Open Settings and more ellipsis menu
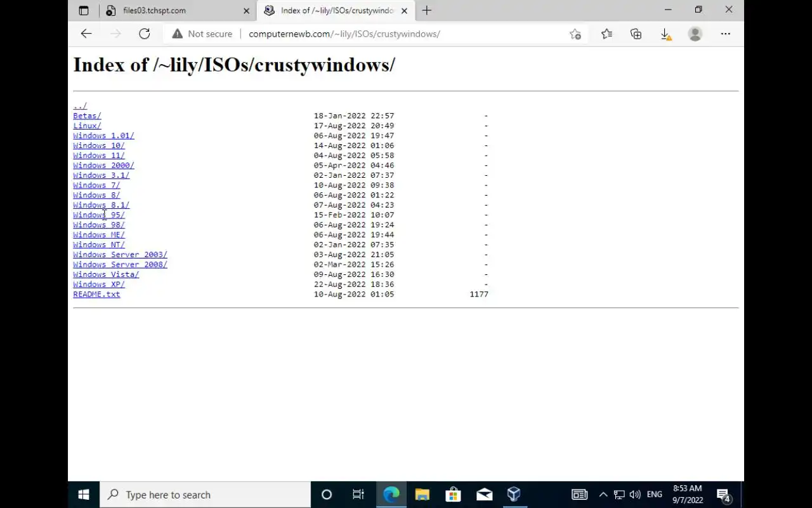This screenshot has width=812, height=508. point(726,34)
